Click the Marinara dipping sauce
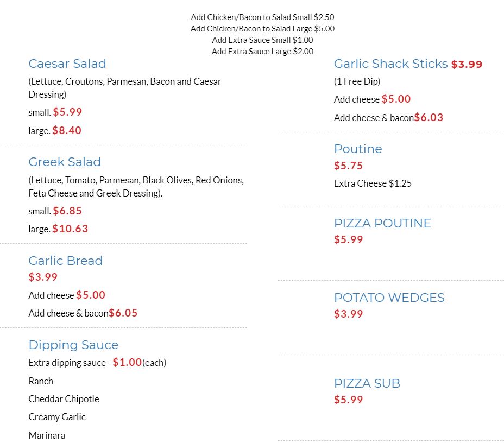Image resolution: width=504 pixels, height=443 pixels. pos(47,435)
